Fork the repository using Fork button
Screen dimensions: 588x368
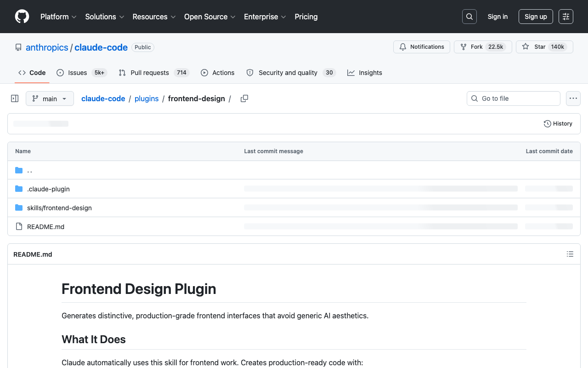(483, 47)
